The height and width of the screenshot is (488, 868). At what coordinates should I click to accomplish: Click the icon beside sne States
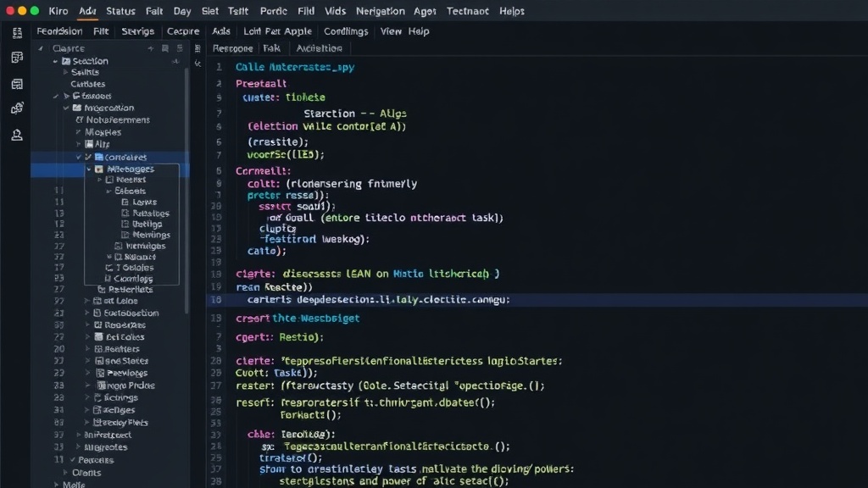pos(99,361)
